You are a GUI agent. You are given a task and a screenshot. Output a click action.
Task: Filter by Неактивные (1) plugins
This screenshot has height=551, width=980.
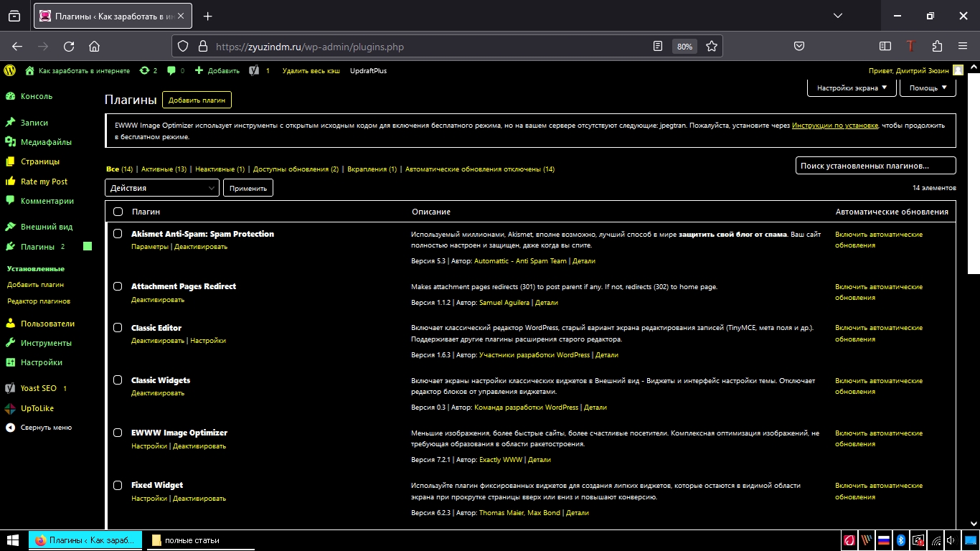(220, 169)
